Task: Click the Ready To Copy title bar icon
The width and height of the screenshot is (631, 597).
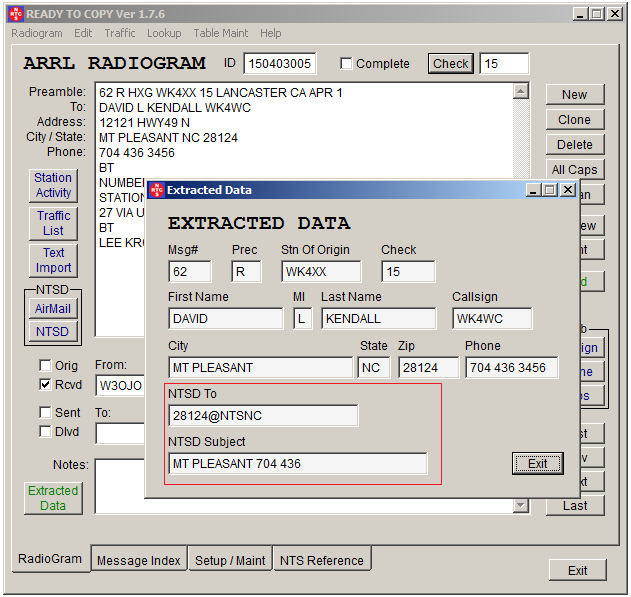Action: pyautogui.click(x=16, y=14)
